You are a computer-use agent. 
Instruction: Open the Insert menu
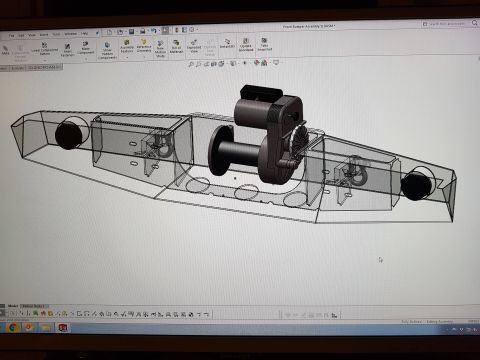click(44, 35)
